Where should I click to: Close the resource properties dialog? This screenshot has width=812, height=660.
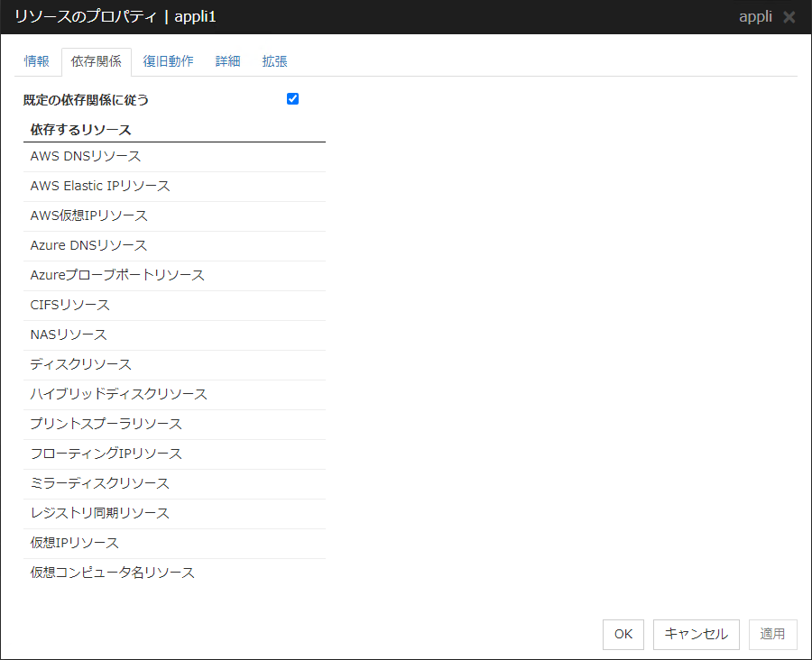[789, 17]
